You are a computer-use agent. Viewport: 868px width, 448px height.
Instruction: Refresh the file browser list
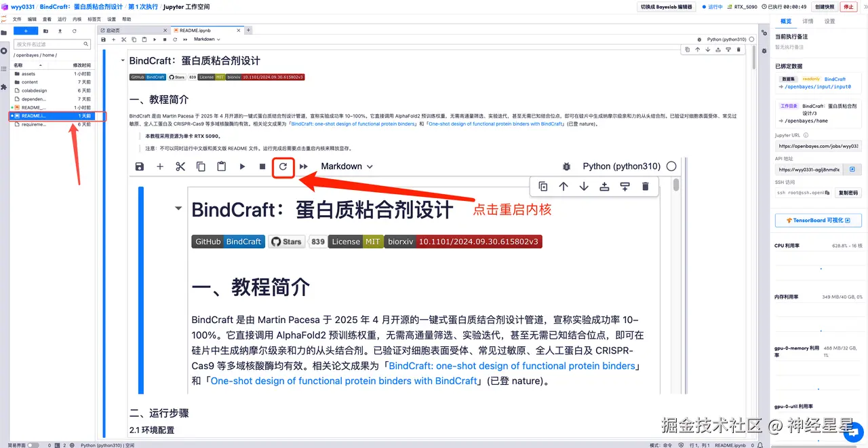pos(75,31)
